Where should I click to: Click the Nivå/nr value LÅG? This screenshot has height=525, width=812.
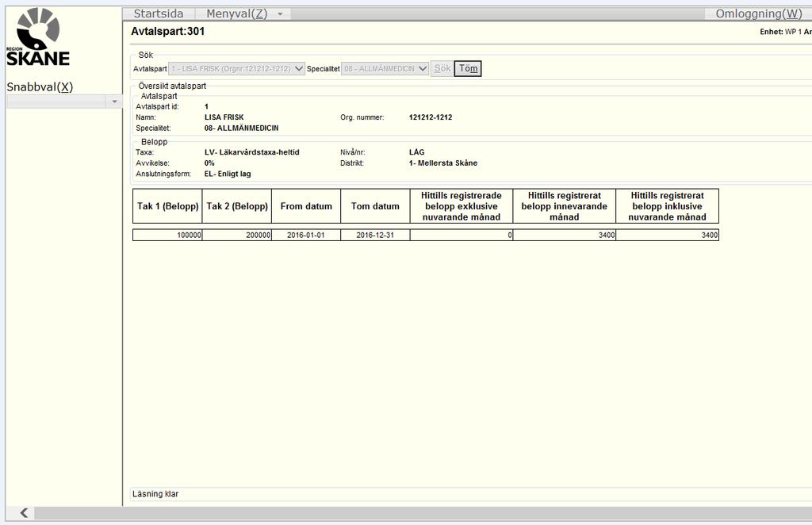pos(417,152)
